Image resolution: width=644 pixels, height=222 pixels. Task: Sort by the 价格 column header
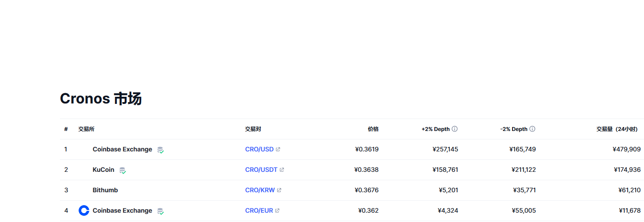click(373, 129)
